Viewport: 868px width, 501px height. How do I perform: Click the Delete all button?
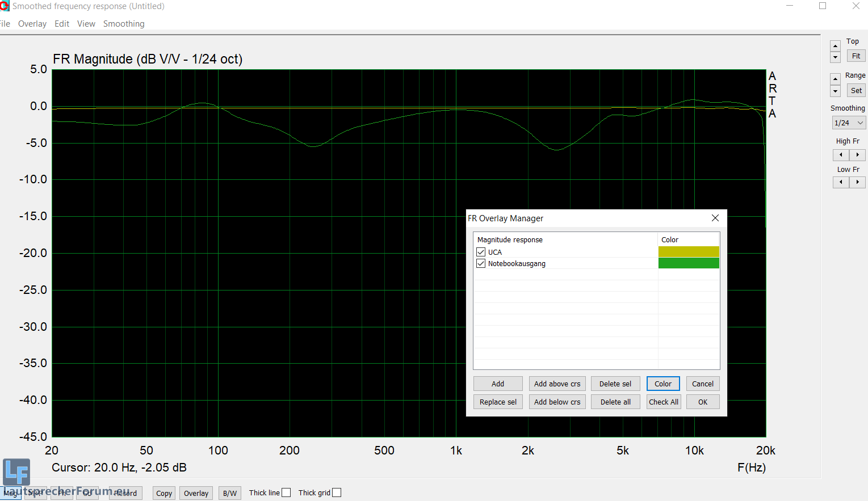point(615,402)
